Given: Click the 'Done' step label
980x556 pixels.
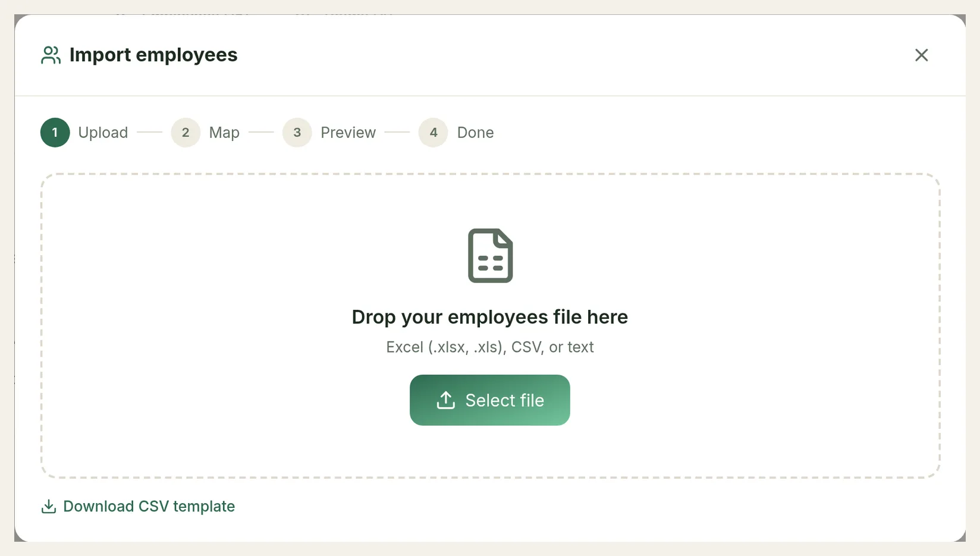Looking at the screenshot, I should pyautogui.click(x=475, y=132).
